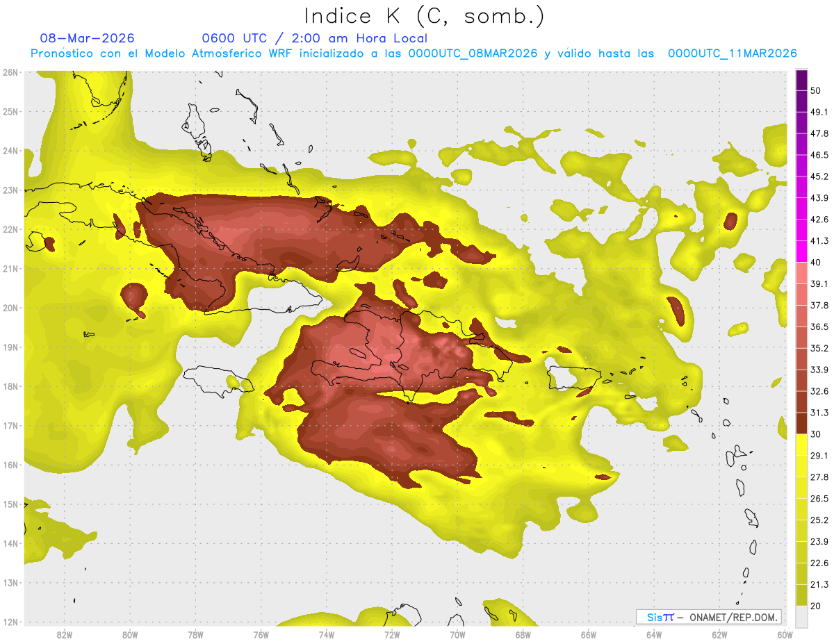Click the longitude label '66W'
The height and width of the screenshot is (644, 834).
(589, 634)
